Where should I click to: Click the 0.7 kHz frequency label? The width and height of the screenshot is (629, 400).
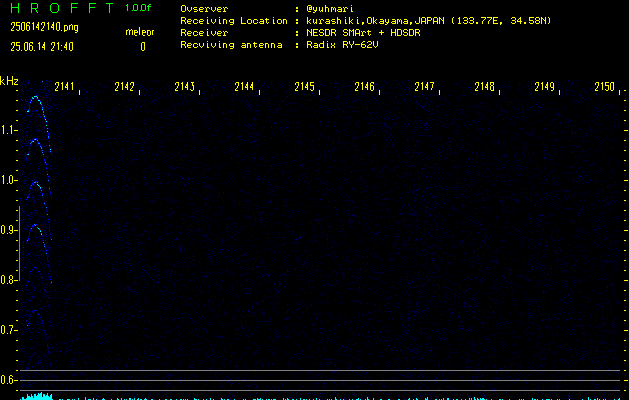[7, 330]
